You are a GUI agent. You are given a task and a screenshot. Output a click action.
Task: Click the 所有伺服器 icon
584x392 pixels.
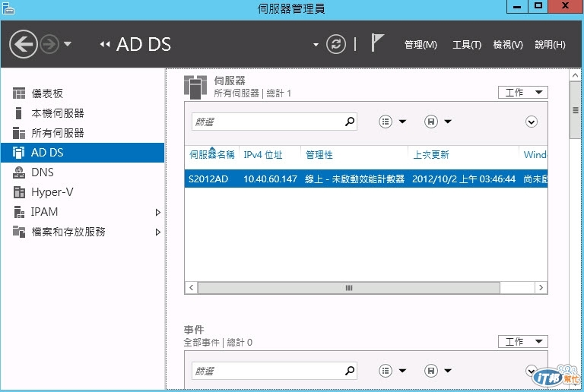[x=19, y=133]
